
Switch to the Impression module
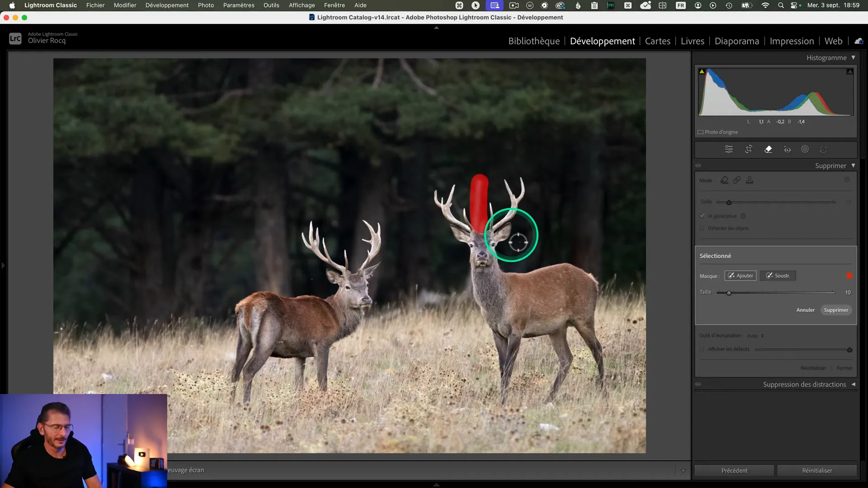coord(792,41)
